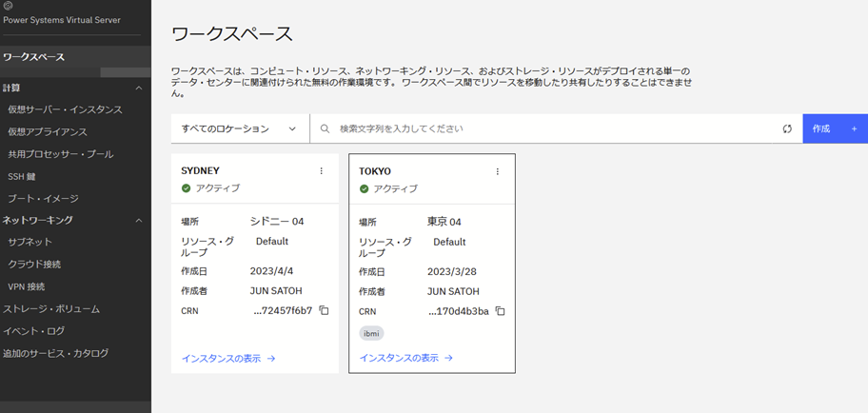Select the SYDNEY workspace card title
868x413 pixels.
point(201,170)
